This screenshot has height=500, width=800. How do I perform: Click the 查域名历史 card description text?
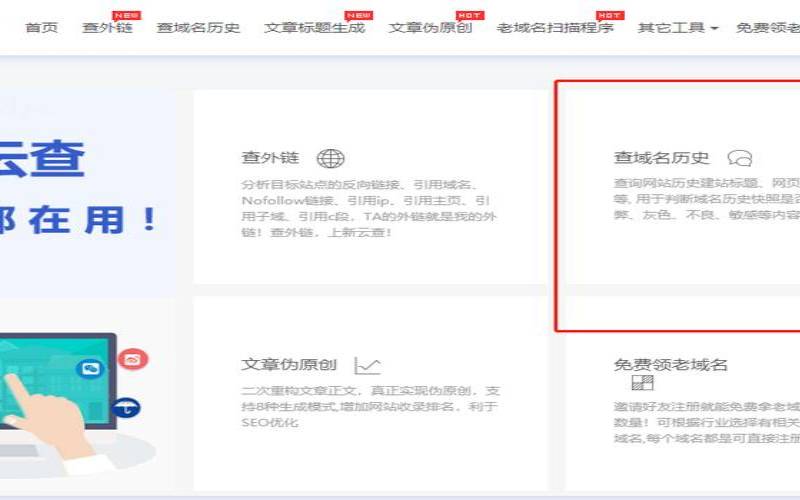point(707,199)
